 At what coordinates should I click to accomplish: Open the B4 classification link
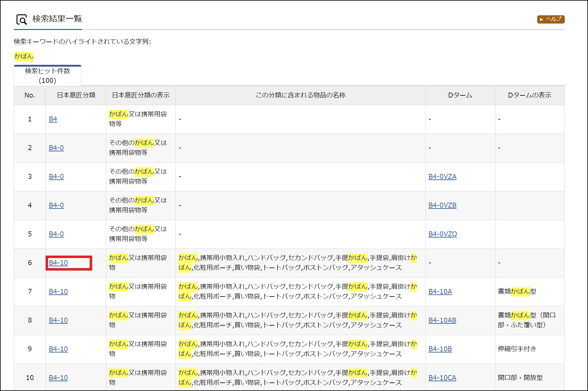53,119
